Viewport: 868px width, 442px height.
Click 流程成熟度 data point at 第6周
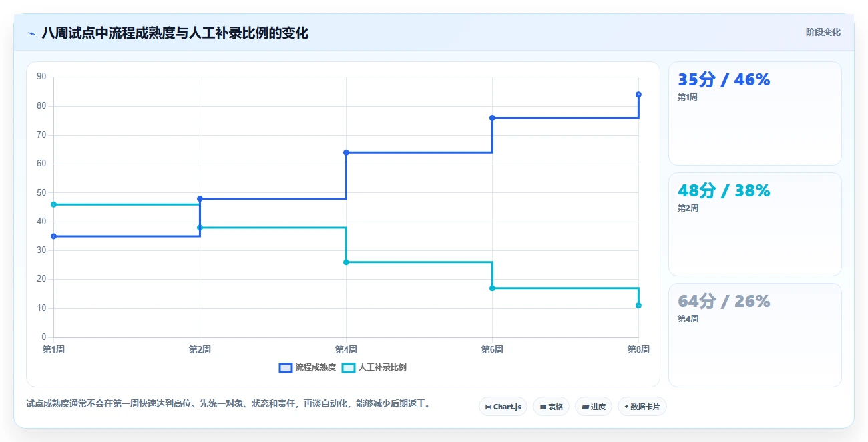pyautogui.click(x=492, y=118)
